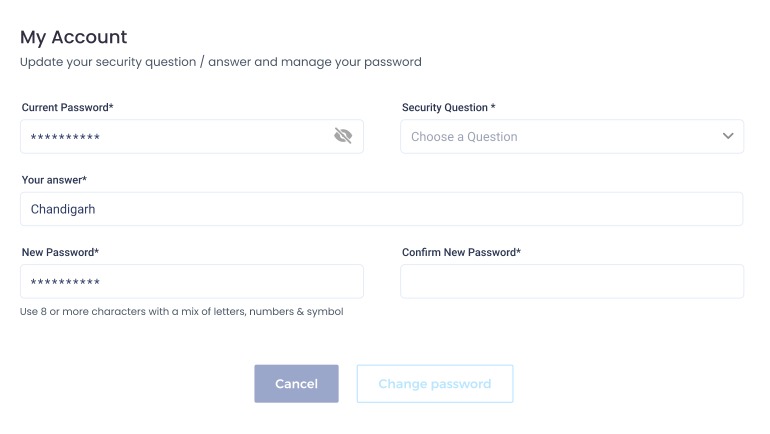Click on the Chandigarh answer text
Screen dimensions: 770x434
point(63,209)
